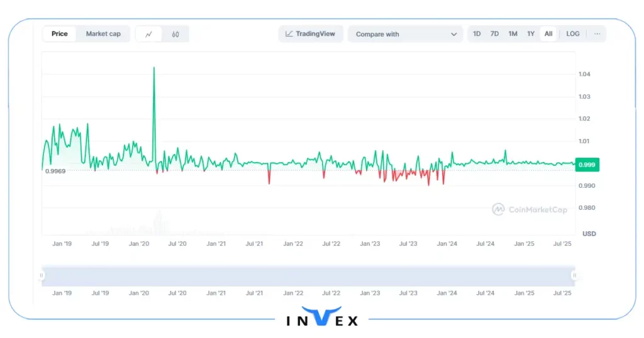The image size is (644, 338).
Task: Click the Jul '25 label on chart axis
Action: tap(562, 244)
